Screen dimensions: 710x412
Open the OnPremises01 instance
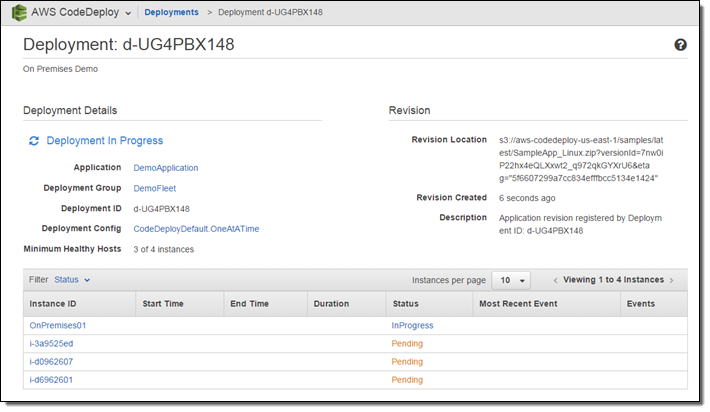[58, 325]
